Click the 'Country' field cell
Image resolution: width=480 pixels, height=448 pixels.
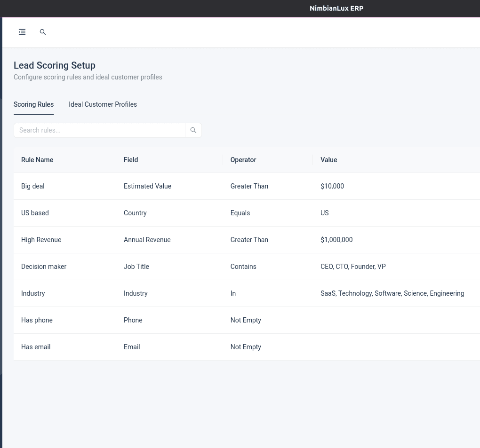(x=135, y=213)
